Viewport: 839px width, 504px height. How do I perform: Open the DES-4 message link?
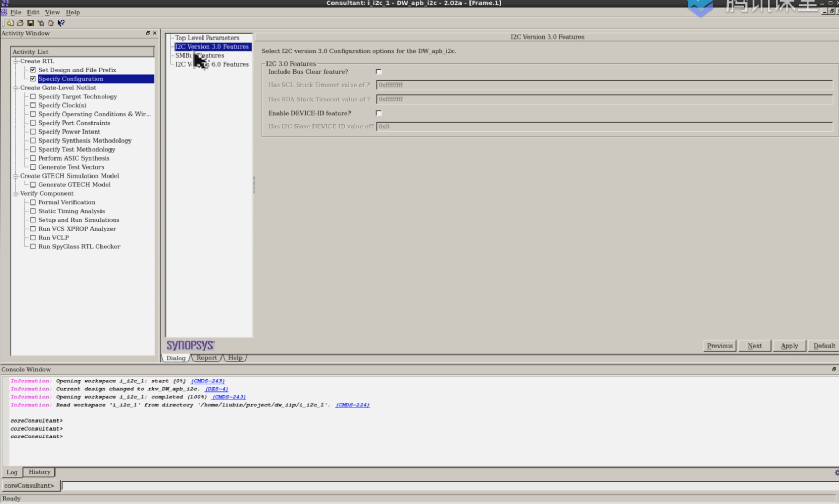[217, 389]
